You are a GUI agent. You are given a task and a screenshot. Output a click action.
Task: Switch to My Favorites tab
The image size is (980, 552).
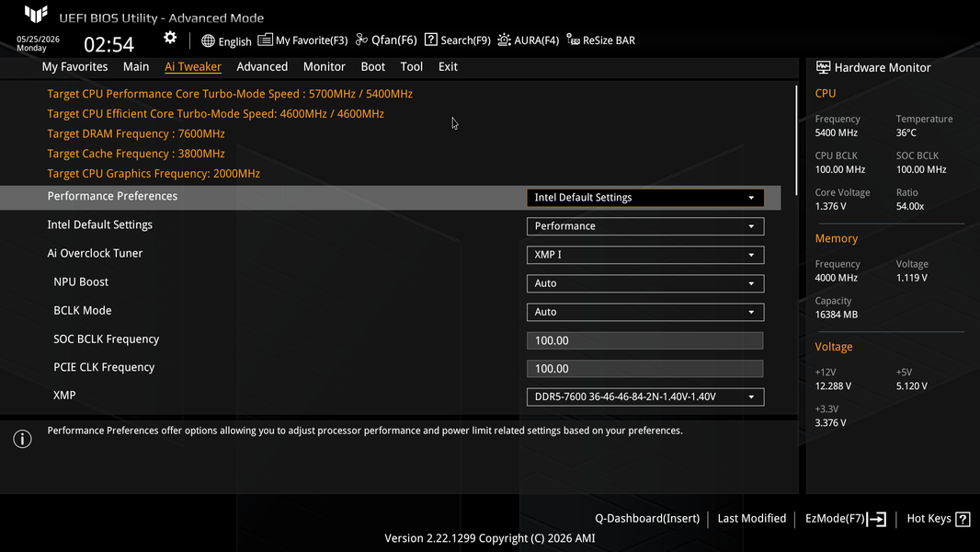point(74,66)
